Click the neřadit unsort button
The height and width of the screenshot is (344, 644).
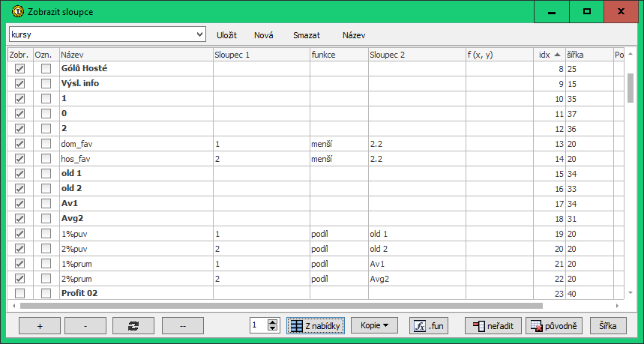tap(493, 325)
